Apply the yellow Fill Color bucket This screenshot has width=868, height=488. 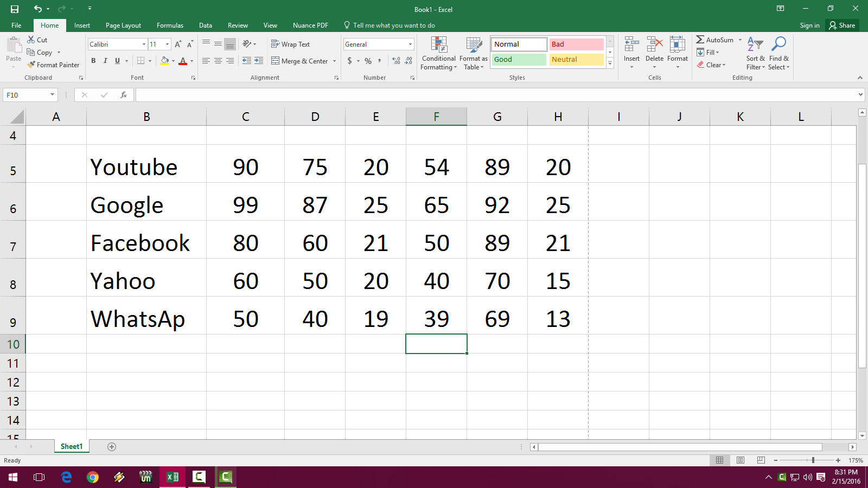[x=165, y=61]
